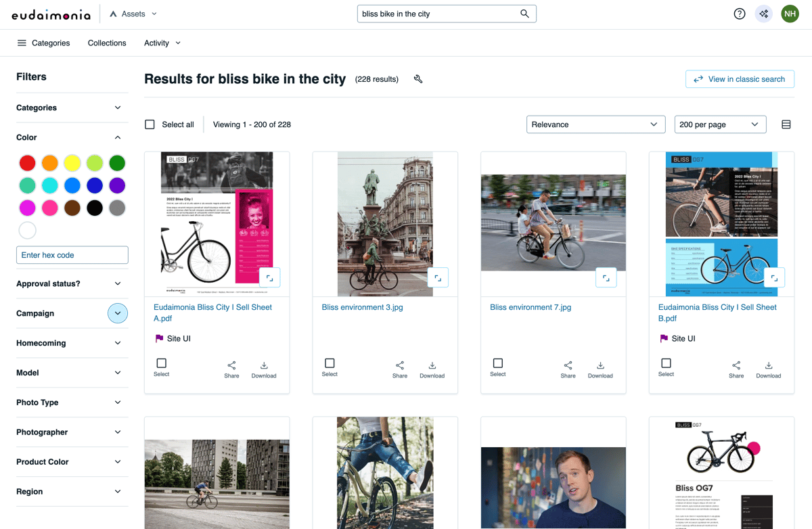The image size is (812, 529).
Task: Filter by the cyan color swatch
Action: [49, 185]
